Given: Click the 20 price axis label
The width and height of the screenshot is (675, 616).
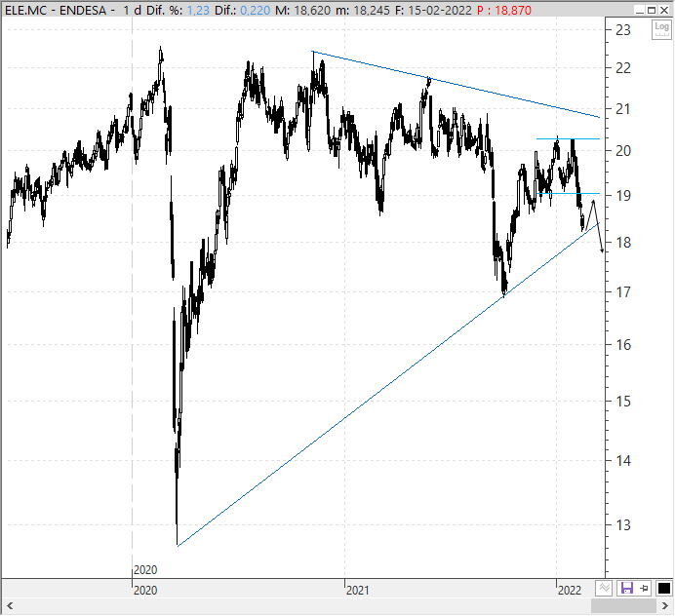Looking at the screenshot, I should (x=623, y=150).
